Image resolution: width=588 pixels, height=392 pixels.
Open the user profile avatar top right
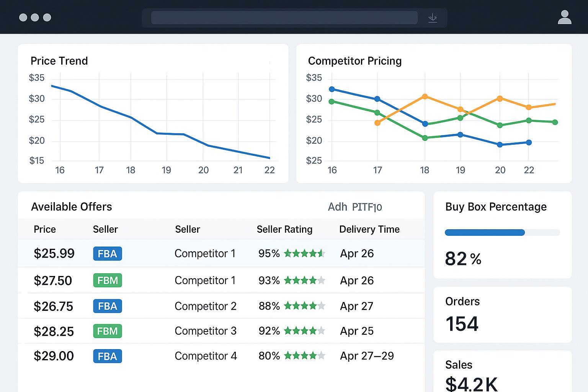click(x=564, y=17)
